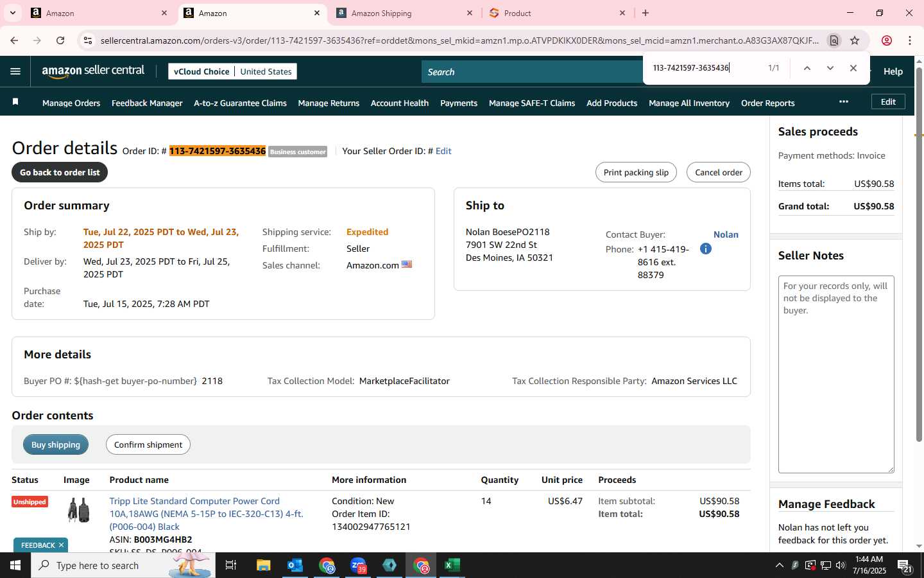Switch to the Amazon Shipping tab
924x578 pixels.
(x=406, y=13)
